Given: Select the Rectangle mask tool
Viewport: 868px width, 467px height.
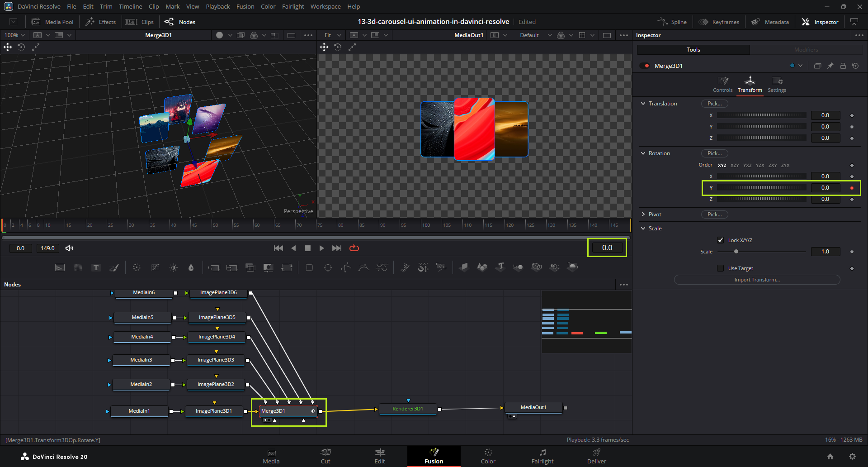Looking at the screenshot, I should tap(310, 267).
